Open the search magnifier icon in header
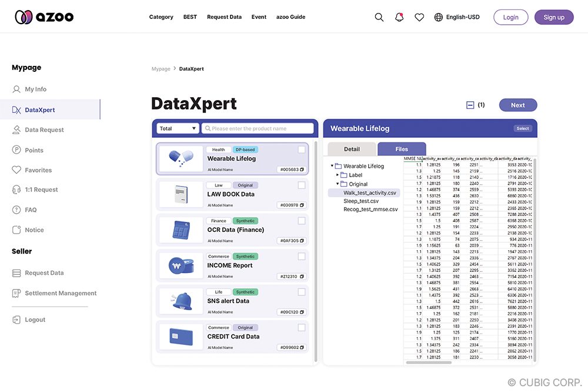Screen dimensions: 588x392 pyautogui.click(x=379, y=17)
